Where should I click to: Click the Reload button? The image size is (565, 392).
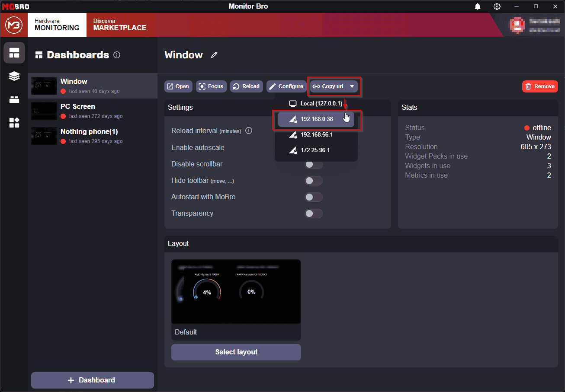tap(246, 86)
